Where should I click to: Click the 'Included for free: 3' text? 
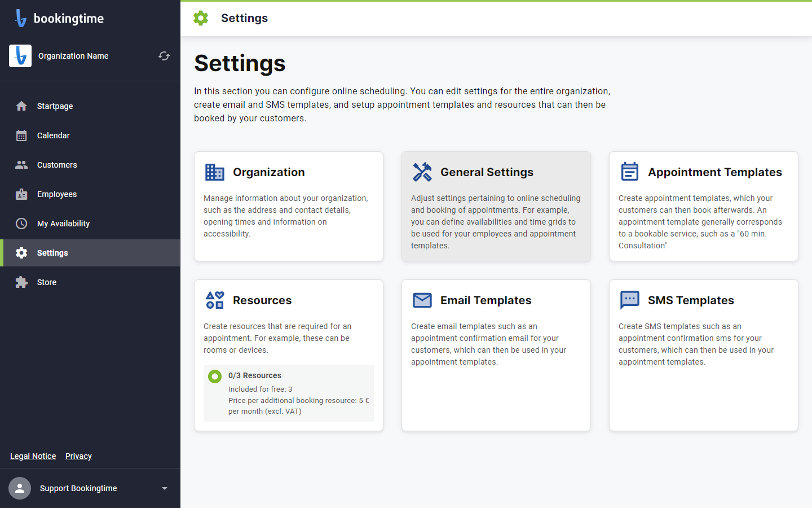[x=260, y=389]
